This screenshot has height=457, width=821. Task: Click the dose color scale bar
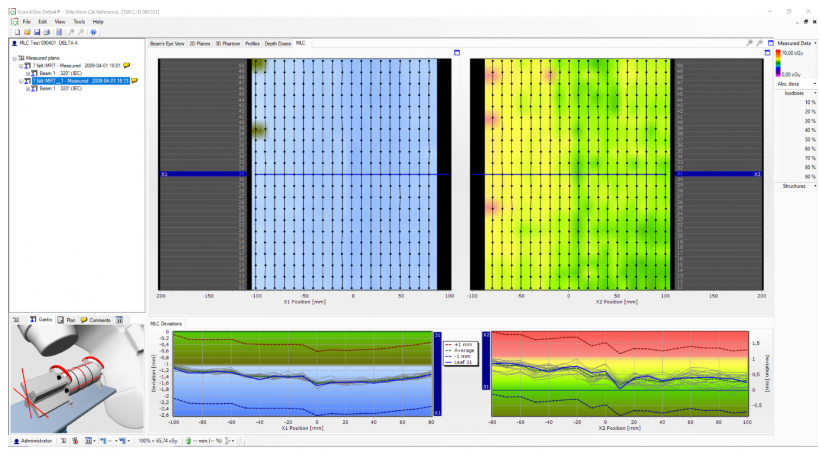coord(780,65)
